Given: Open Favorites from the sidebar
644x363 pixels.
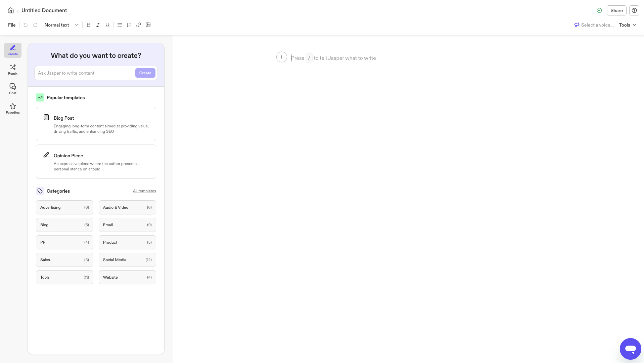Looking at the screenshot, I should point(12,109).
